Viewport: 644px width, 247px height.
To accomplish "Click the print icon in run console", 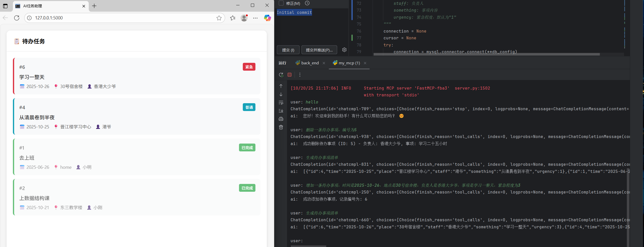I will click(281, 119).
